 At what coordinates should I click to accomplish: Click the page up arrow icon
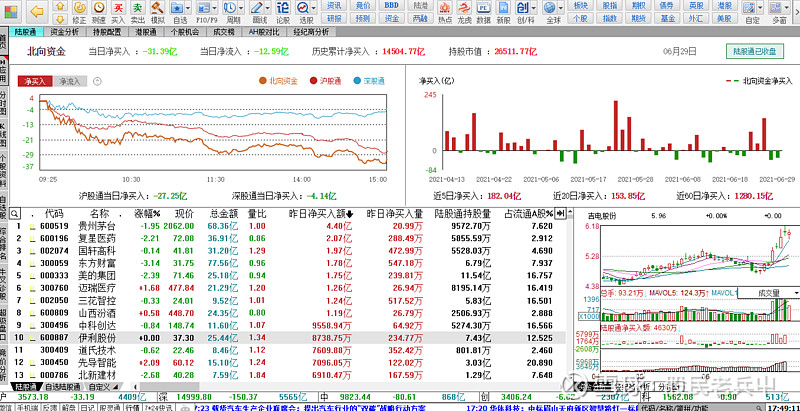tap(60, 6)
